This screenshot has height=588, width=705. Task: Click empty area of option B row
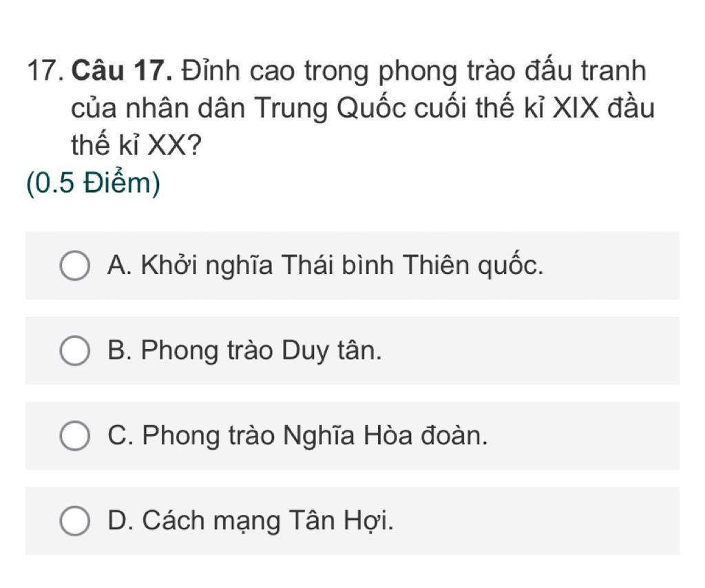coord(531,350)
